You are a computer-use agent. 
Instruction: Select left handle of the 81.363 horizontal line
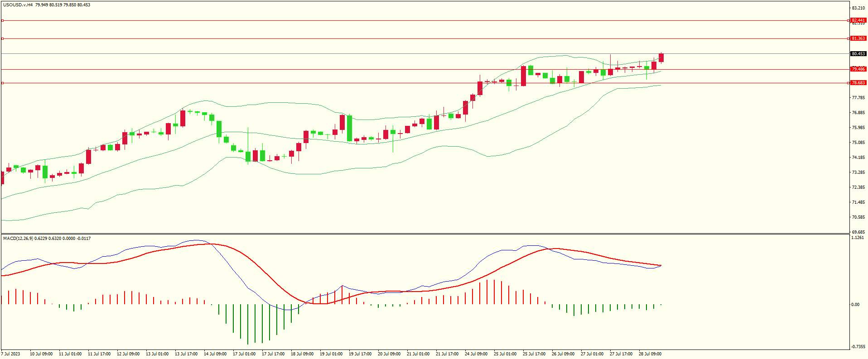[2, 38]
